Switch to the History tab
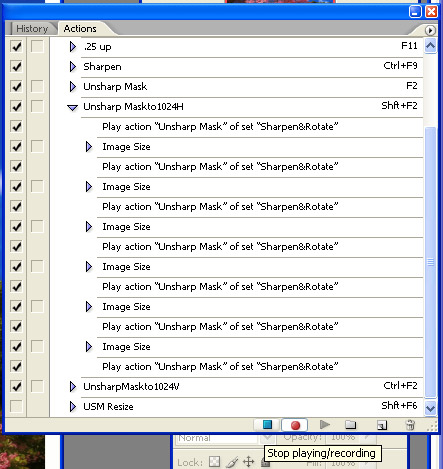 pyautogui.click(x=32, y=29)
